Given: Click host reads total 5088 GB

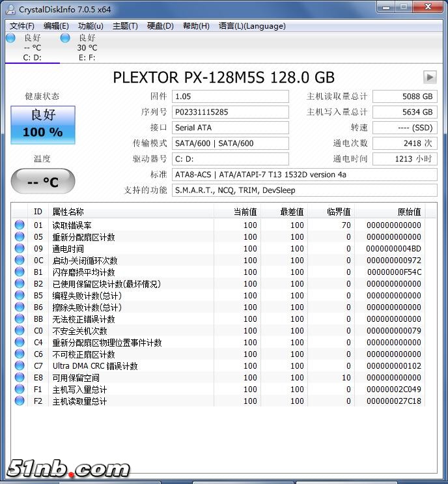Looking at the screenshot, I should tap(405, 96).
